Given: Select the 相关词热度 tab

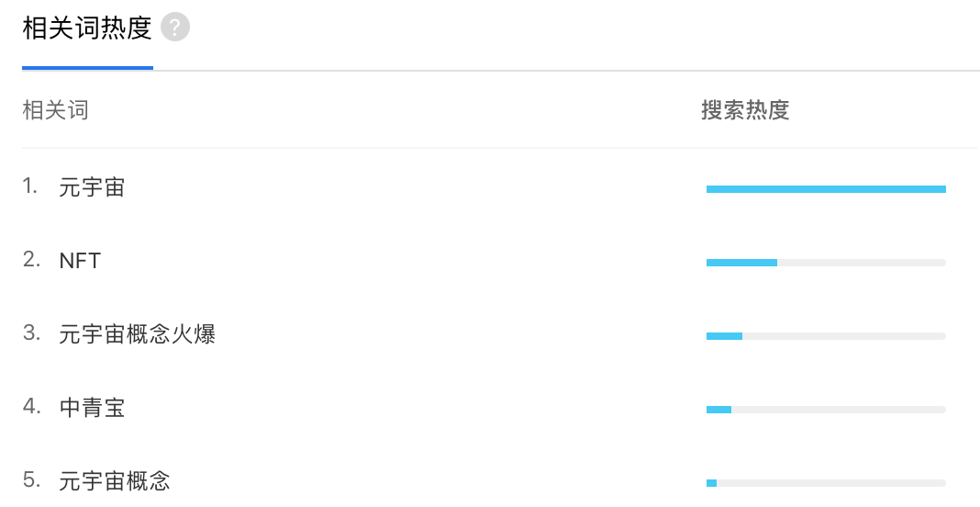Looking at the screenshot, I should tap(86, 28).
